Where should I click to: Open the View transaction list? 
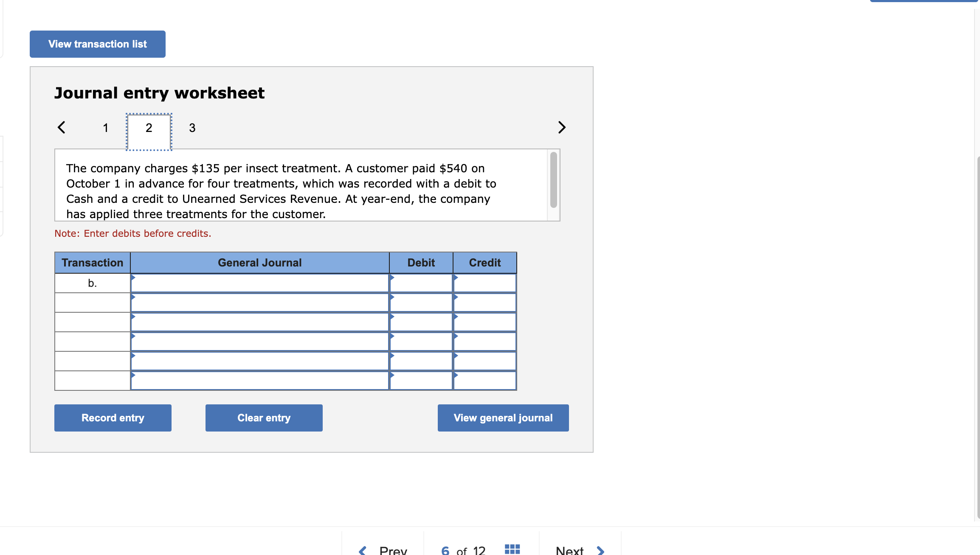tap(97, 44)
